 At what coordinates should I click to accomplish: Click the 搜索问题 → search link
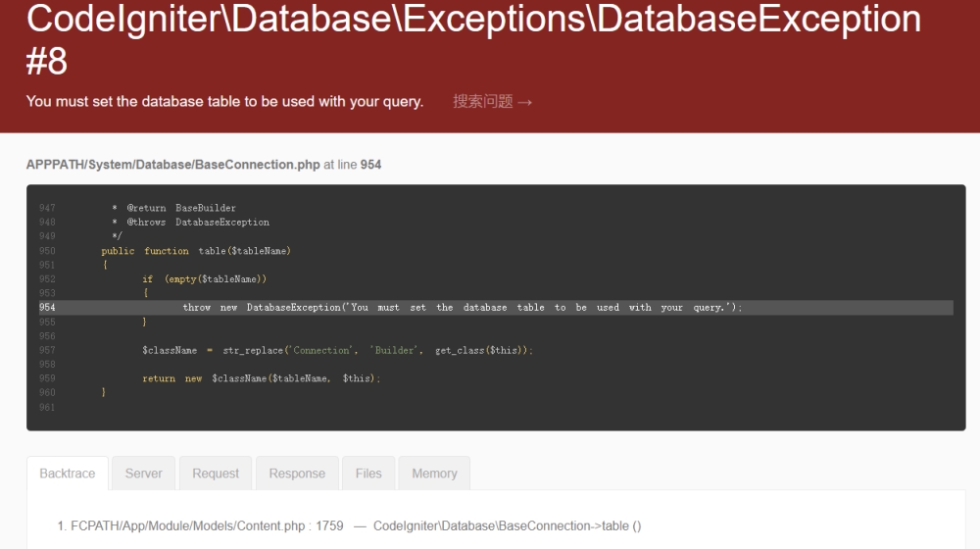(492, 102)
